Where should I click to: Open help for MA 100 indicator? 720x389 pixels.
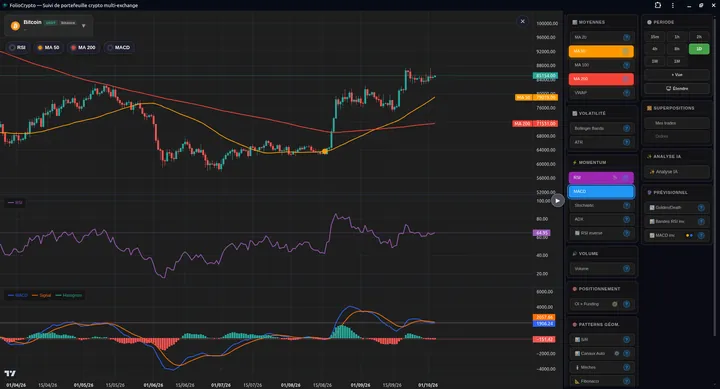point(626,65)
